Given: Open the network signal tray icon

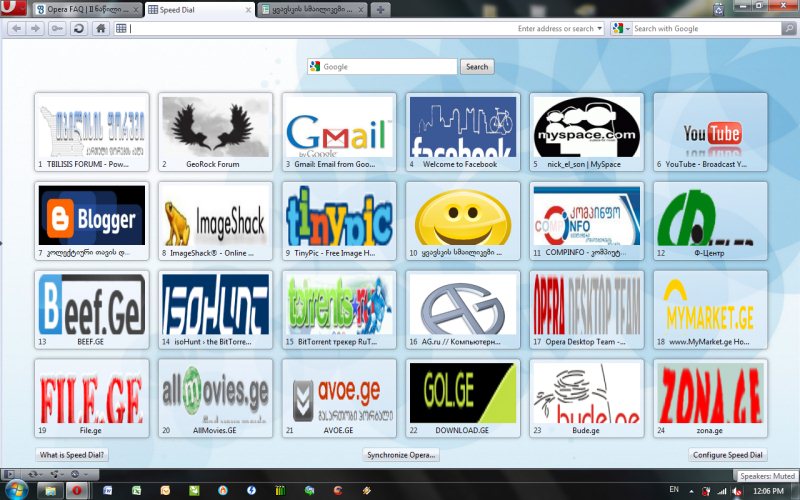Looking at the screenshot, I should 721,491.
